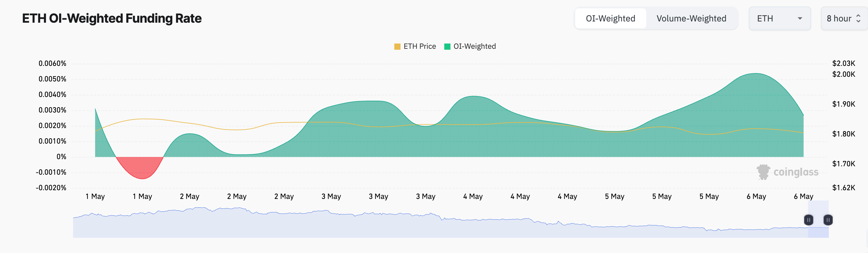Switch chart mode to Volume-Weighted
Image resolution: width=868 pixels, height=253 pixels.
[x=691, y=19]
